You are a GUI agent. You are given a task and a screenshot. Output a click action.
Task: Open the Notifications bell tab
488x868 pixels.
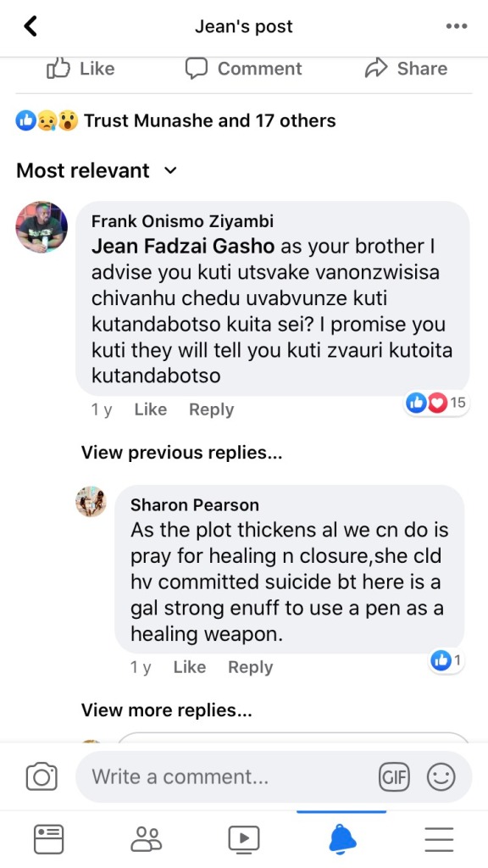342,838
